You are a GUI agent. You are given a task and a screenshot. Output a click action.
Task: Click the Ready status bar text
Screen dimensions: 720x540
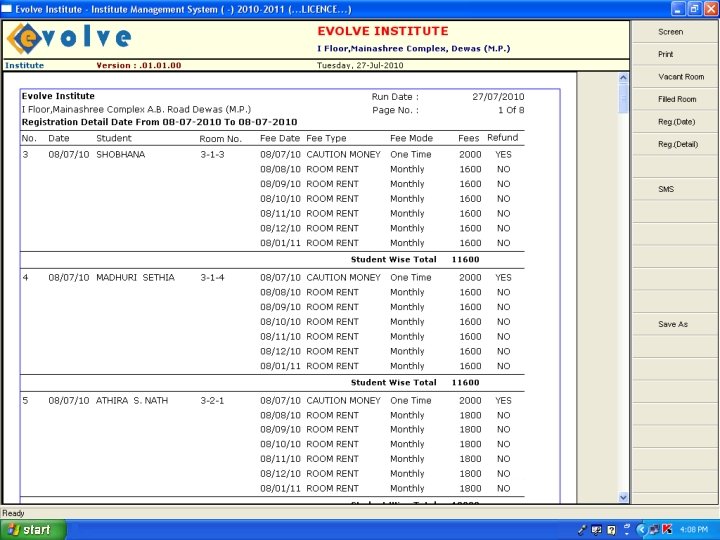[x=13, y=513]
